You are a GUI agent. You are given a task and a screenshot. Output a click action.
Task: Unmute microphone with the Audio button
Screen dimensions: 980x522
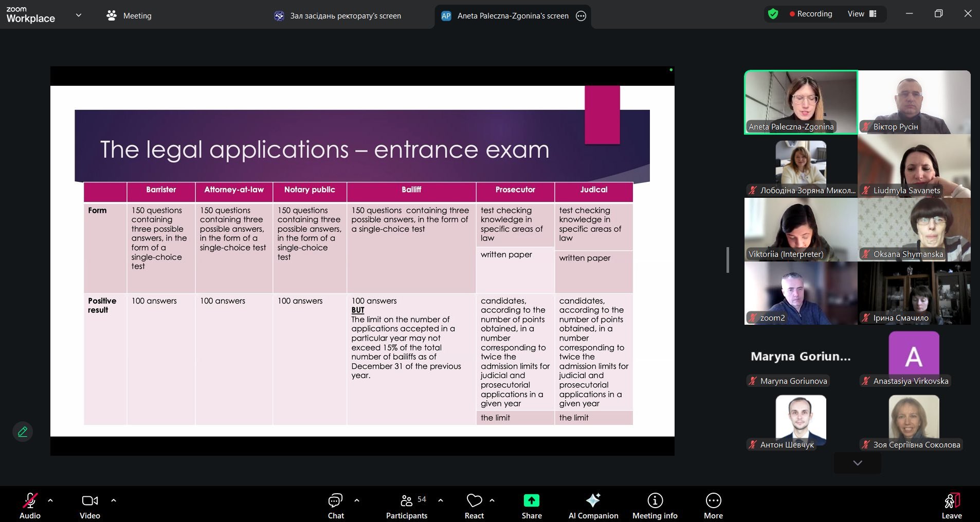pos(30,506)
